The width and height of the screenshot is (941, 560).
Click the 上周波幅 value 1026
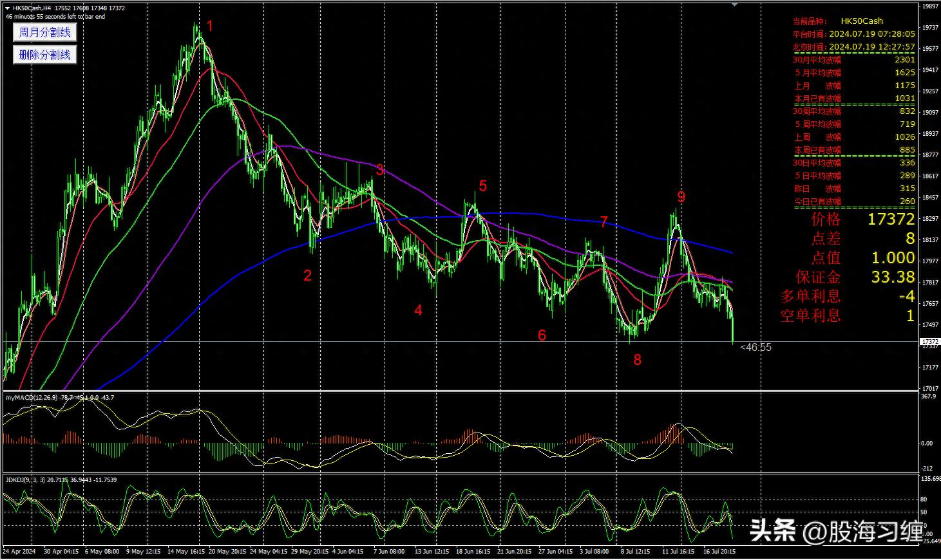[x=905, y=137]
